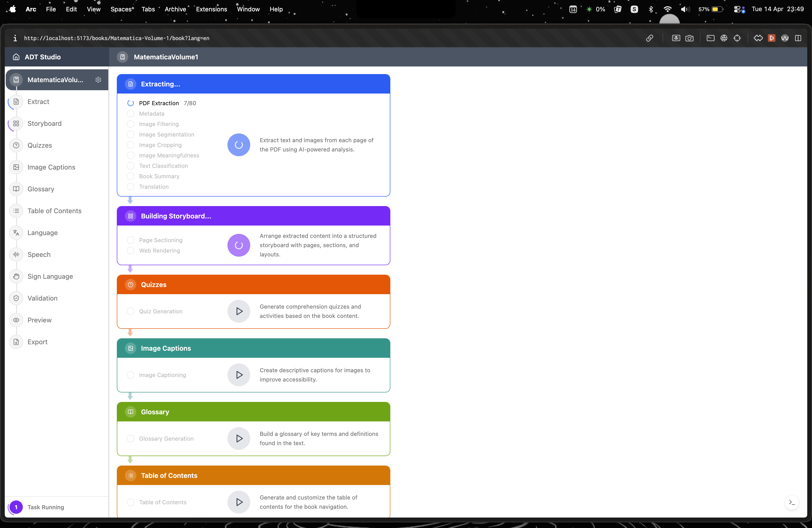Click the Glossary card header
The image size is (812, 528).
tap(254, 412)
